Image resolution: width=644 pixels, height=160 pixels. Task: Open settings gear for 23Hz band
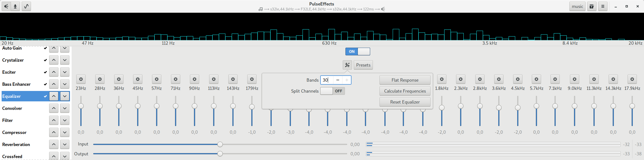[x=81, y=79]
